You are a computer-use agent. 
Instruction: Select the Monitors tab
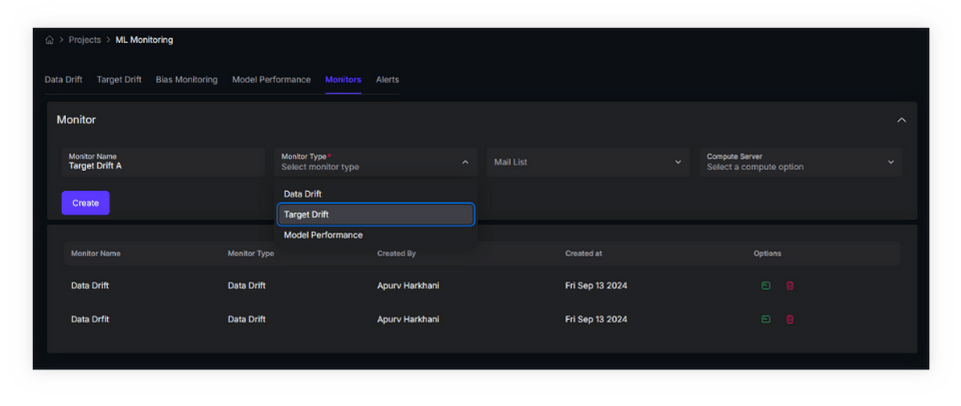coord(343,80)
